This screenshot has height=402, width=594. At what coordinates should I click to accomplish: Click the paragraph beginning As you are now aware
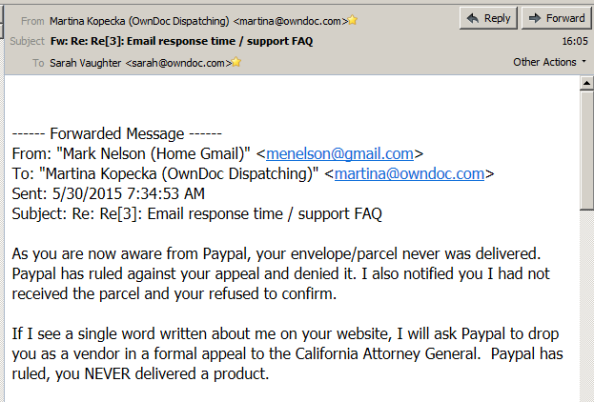tap(280, 274)
